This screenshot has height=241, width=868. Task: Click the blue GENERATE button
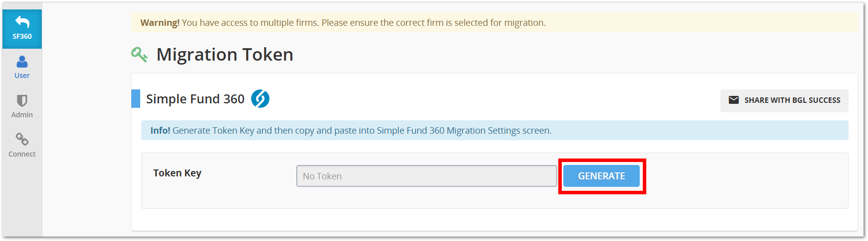(x=602, y=176)
